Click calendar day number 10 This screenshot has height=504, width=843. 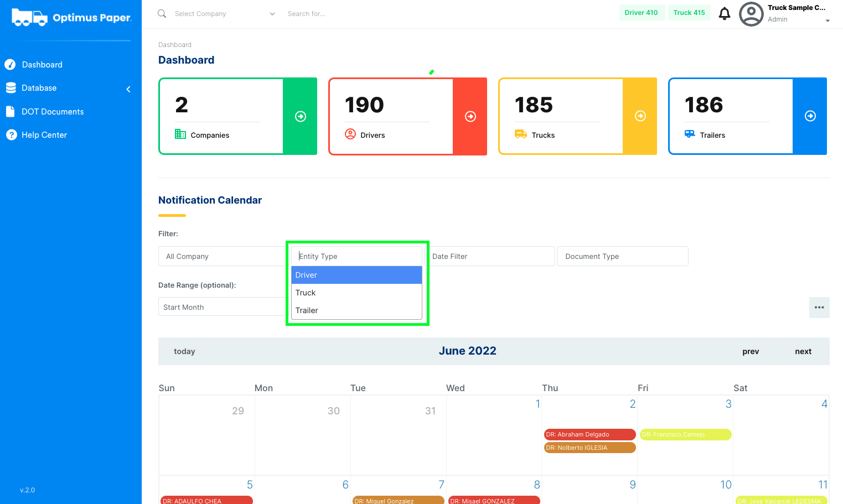pos(726,485)
